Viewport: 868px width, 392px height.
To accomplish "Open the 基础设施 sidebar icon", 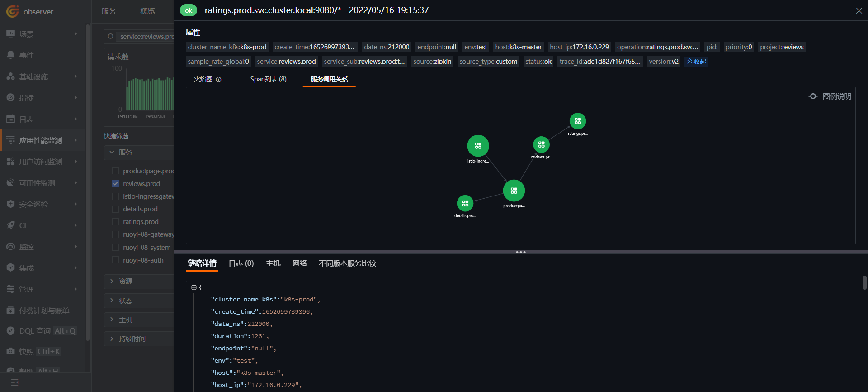I will click(x=10, y=76).
